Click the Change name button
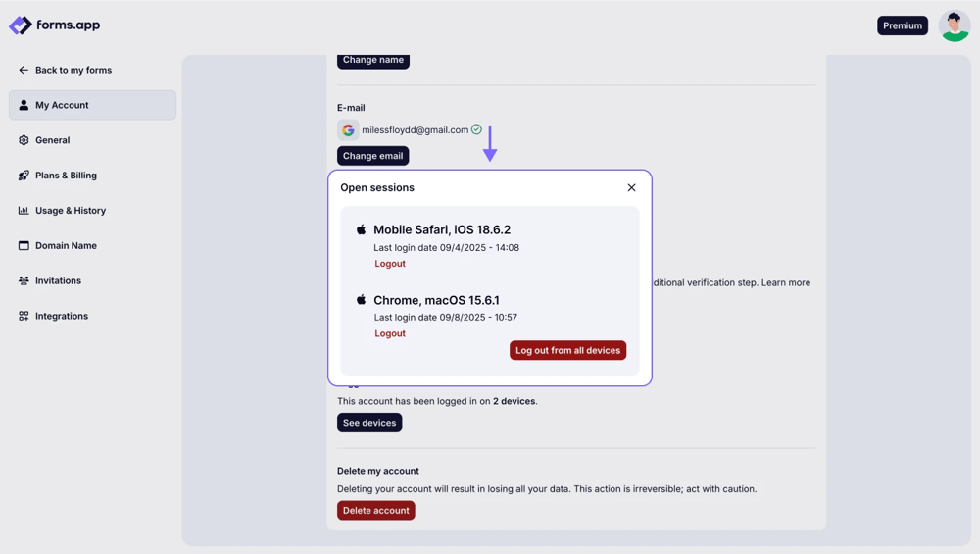The image size is (980, 554). click(372, 60)
